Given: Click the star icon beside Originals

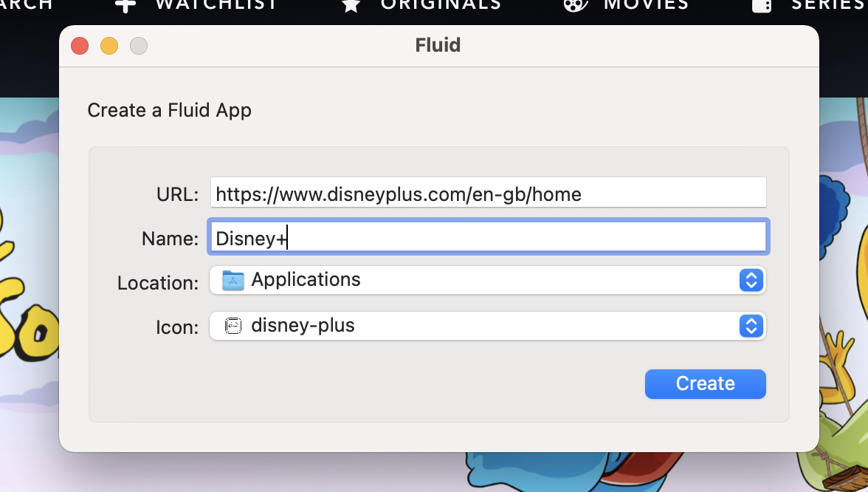Looking at the screenshot, I should click(x=351, y=4).
